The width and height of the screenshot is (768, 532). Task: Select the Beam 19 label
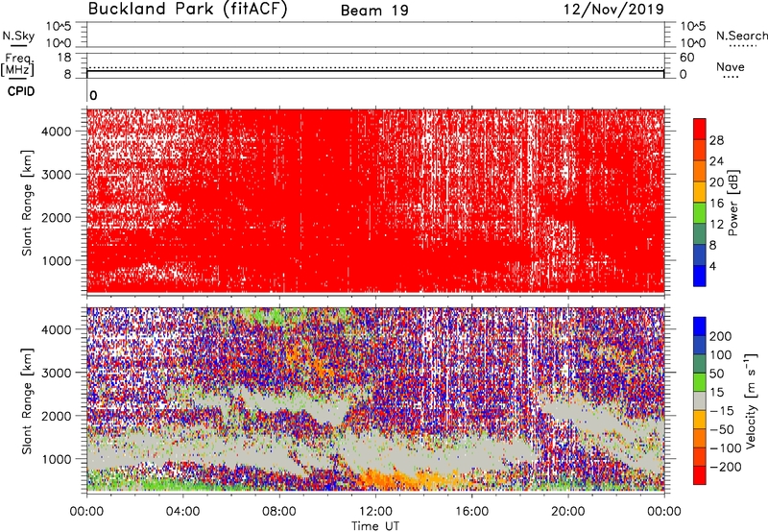pos(374,11)
